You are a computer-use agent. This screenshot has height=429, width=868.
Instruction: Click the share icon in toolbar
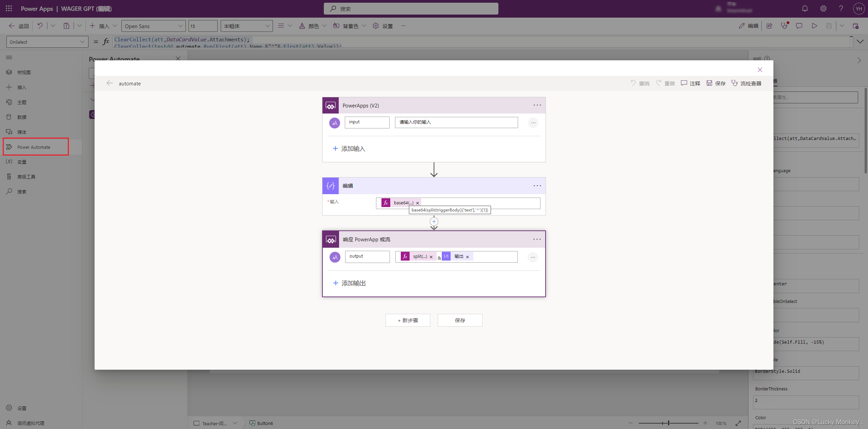(x=769, y=26)
